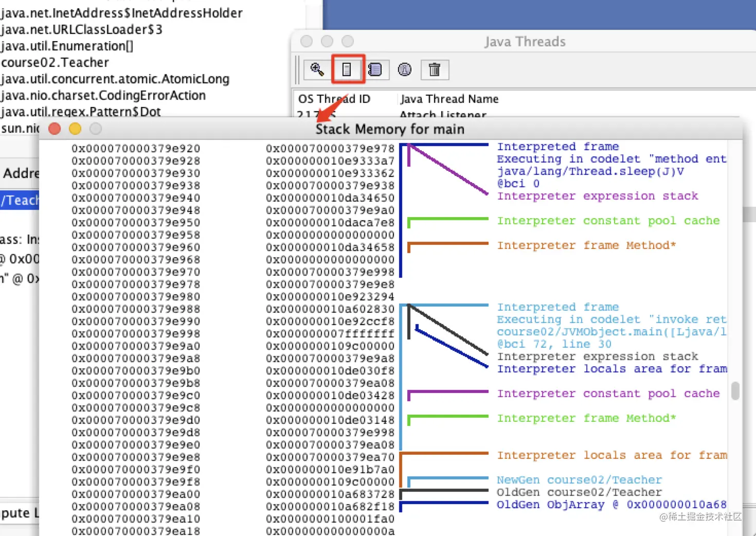The height and width of the screenshot is (536, 756).
Task: Click the 'NewGen course02/Teacher' annotation
Action: (579, 480)
